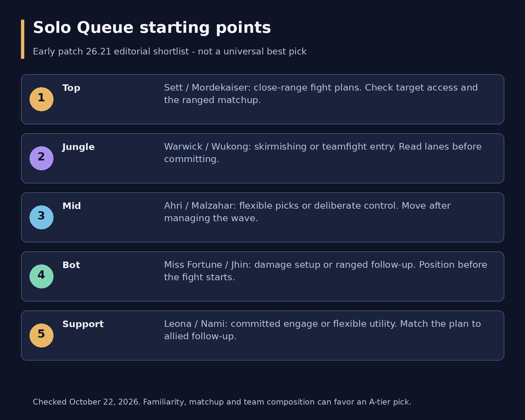525x420 pixels.
Task: Open the Leona / Nami description text
Action: coord(322,330)
